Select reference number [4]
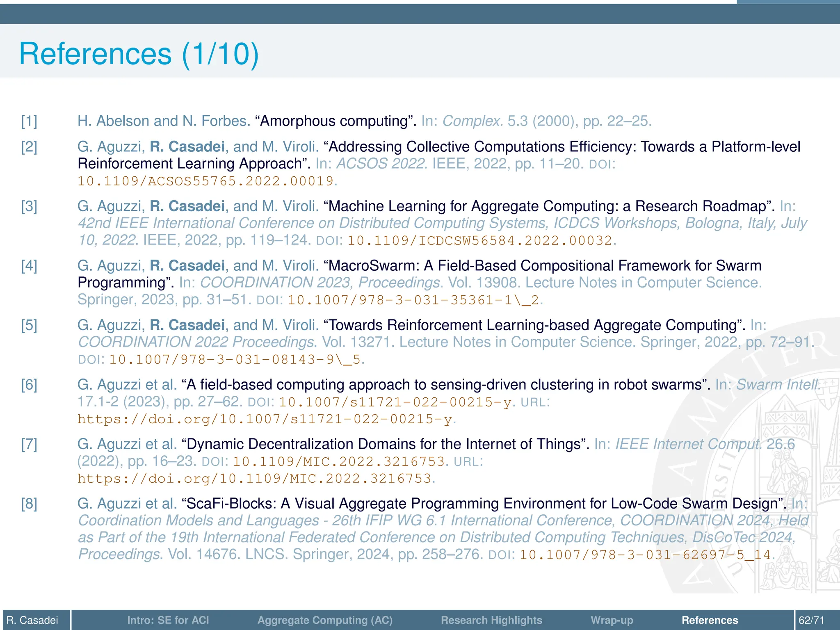 [29, 266]
